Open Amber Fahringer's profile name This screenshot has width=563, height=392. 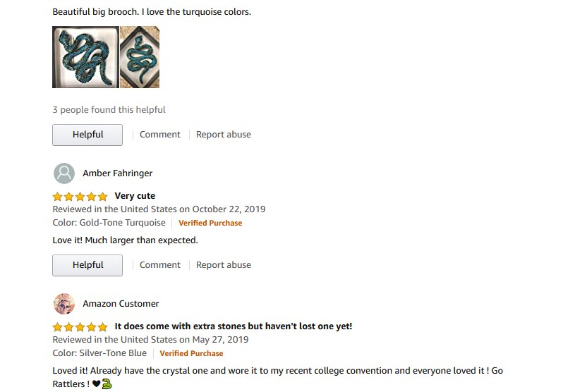click(117, 173)
